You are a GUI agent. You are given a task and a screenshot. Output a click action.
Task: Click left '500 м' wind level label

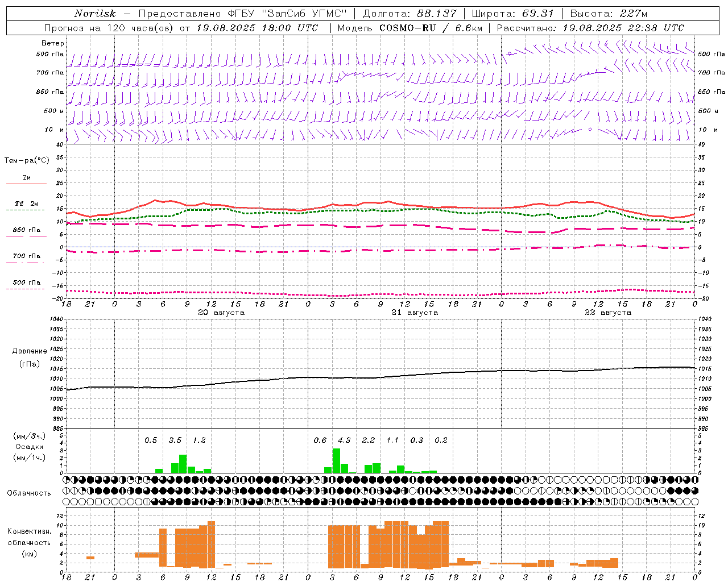pyautogui.click(x=54, y=111)
